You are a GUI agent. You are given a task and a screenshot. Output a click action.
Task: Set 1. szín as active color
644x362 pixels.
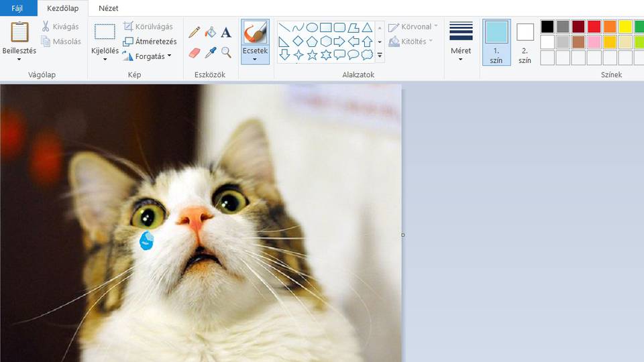[496, 42]
